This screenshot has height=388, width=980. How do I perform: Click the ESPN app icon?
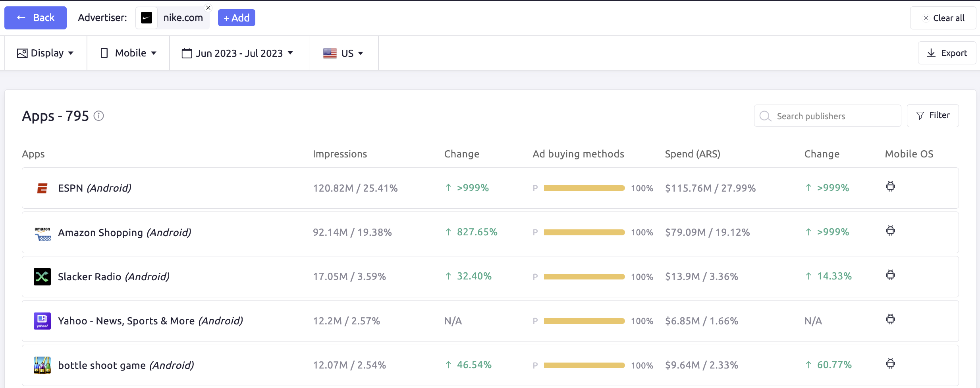click(x=42, y=188)
